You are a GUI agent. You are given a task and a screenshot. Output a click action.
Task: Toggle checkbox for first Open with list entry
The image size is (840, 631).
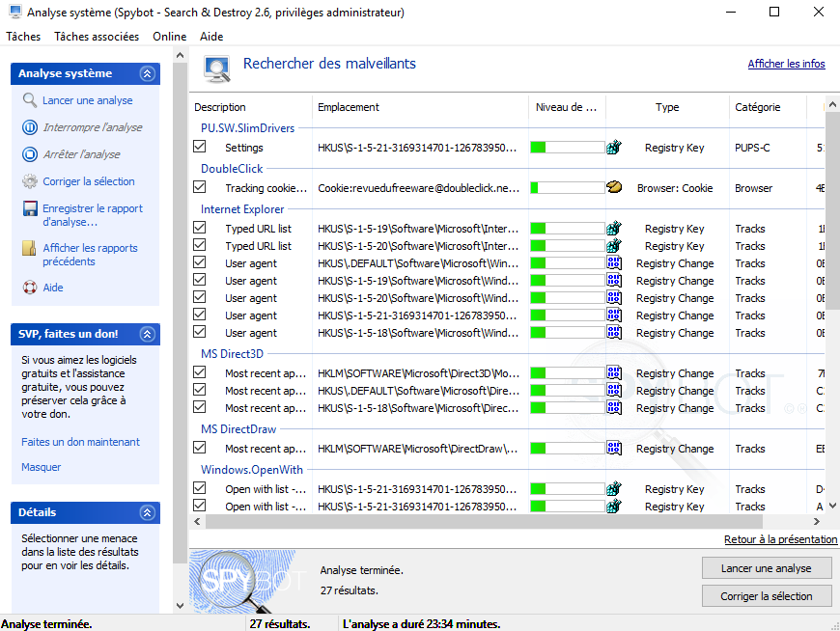[199, 487]
